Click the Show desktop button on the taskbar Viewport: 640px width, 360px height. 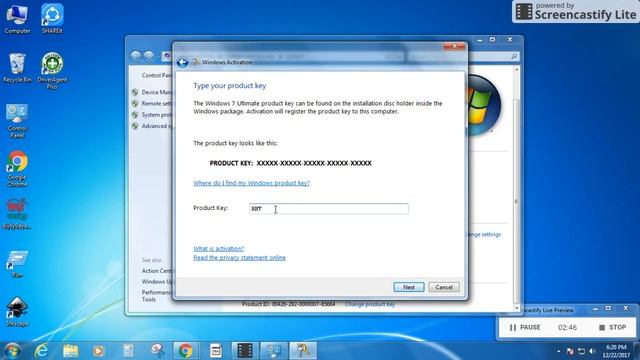(x=637, y=351)
